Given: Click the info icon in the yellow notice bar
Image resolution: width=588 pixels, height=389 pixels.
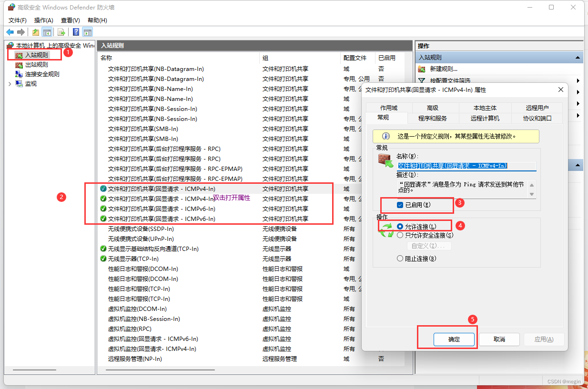Looking at the screenshot, I should (386, 136).
